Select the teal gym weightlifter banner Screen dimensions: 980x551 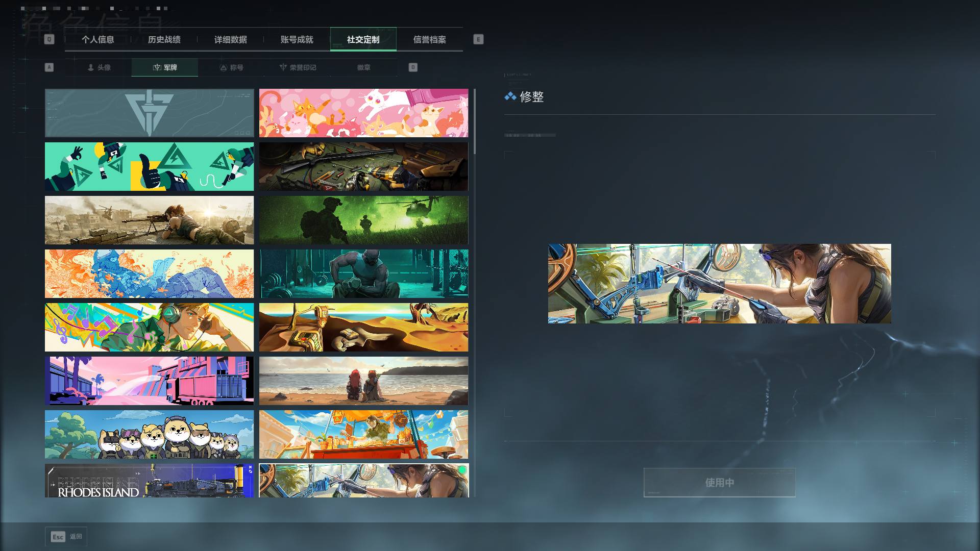point(363,274)
